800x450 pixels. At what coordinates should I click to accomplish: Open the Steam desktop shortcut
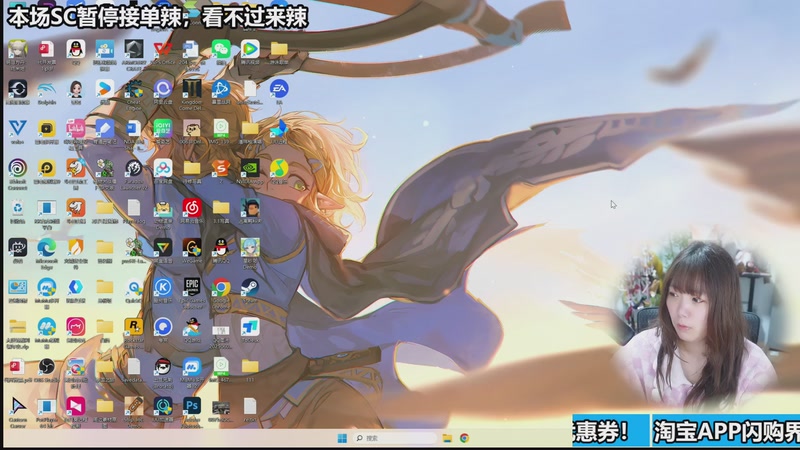(x=250, y=288)
